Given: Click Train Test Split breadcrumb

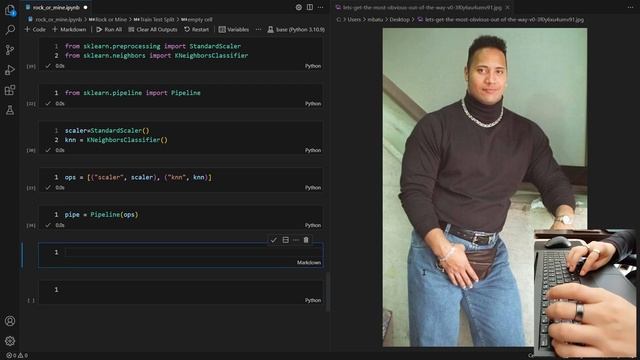Looking at the screenshot, I should click(x=154, y=20).
